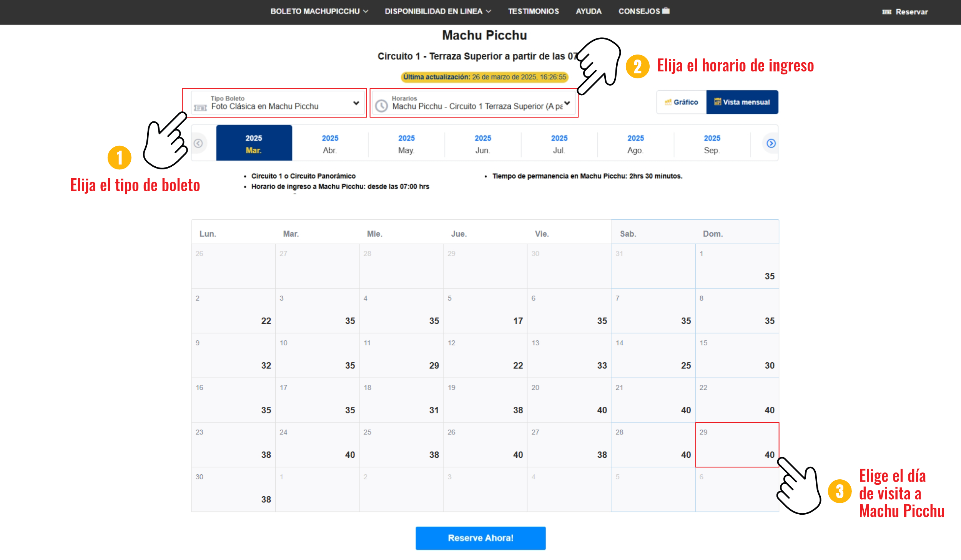Choose calendar day 11 with 29 available
Viewport: 961px width, 560px height.
[401, 355]
